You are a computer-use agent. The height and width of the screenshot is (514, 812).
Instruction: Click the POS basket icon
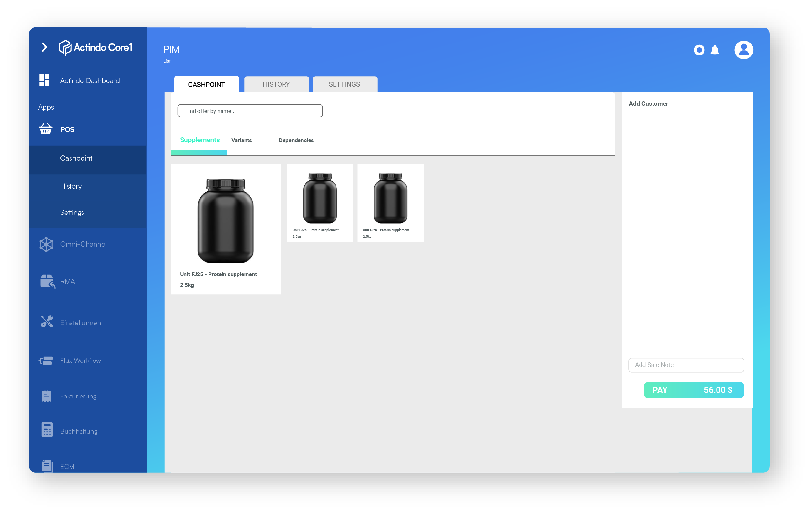pos(45,129)
